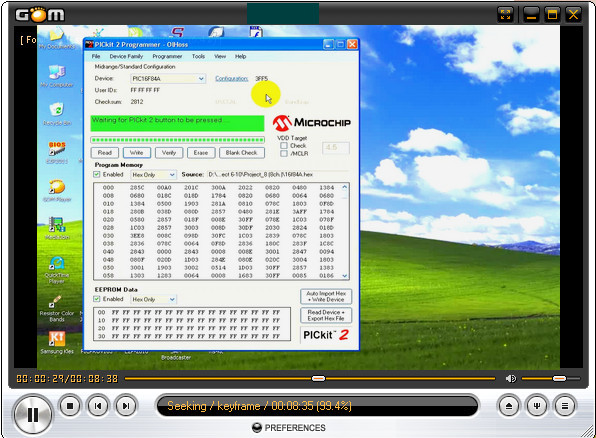Screen dimensions: 596x438
Task: Adjust the GOM volume slider handle
Action: 559,378
